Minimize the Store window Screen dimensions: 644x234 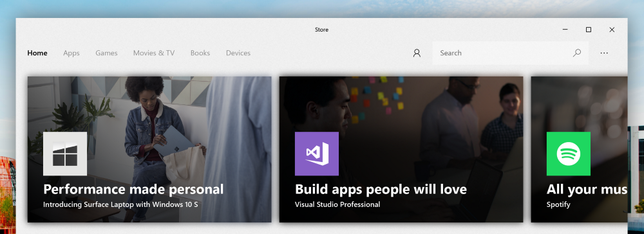tap(565, 30)
